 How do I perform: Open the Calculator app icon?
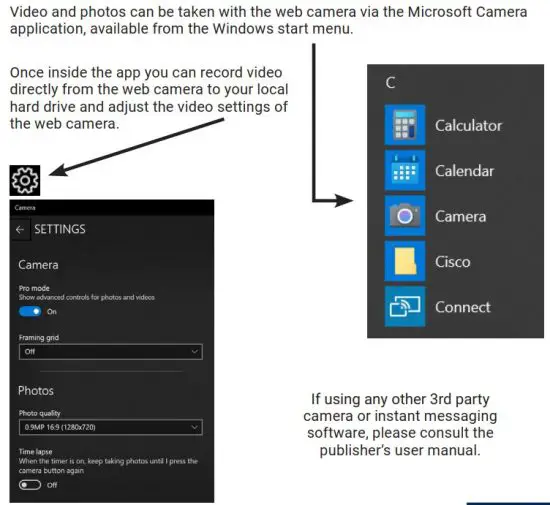(405, 125)
